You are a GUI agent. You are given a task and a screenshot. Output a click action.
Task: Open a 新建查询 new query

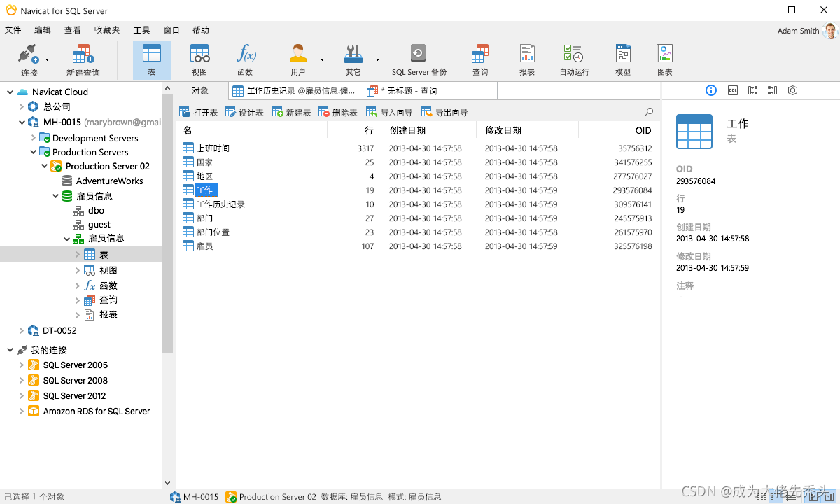tap(83, 60)
